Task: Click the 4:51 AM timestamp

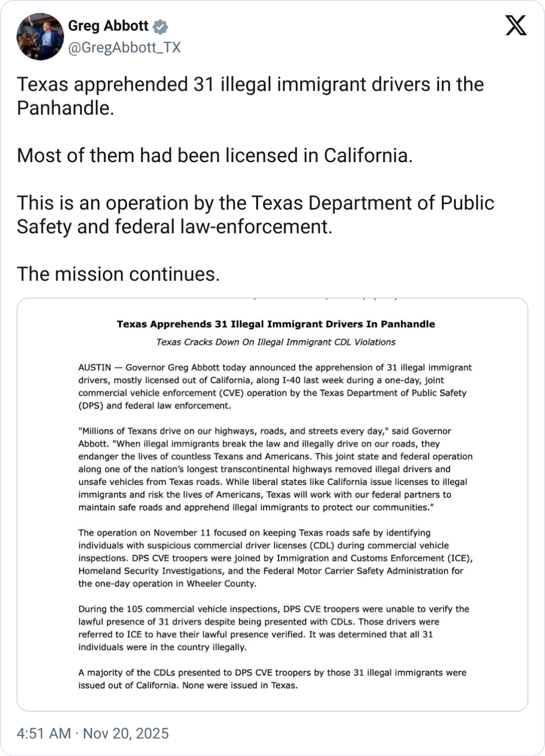Action: tap(44, 733)
